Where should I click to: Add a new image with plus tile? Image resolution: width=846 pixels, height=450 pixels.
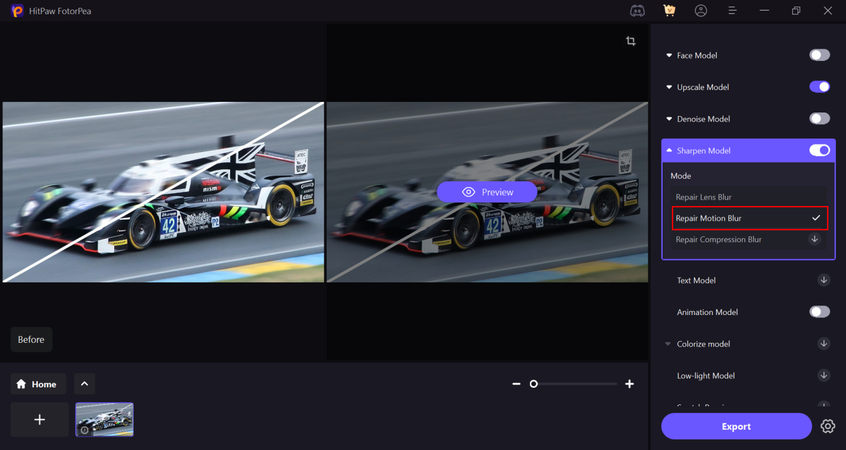(x=39, y=419)
